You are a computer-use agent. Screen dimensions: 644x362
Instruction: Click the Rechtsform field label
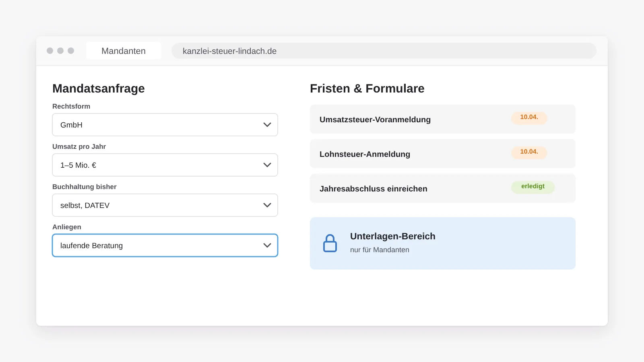(x=71, y=106)
